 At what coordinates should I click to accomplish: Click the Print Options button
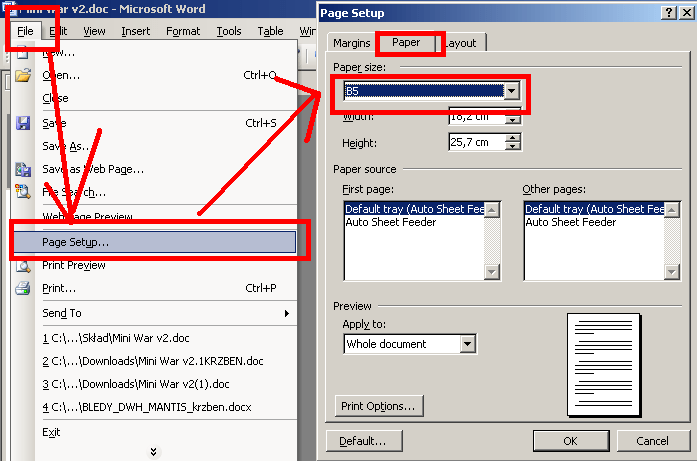click(379, 406)
